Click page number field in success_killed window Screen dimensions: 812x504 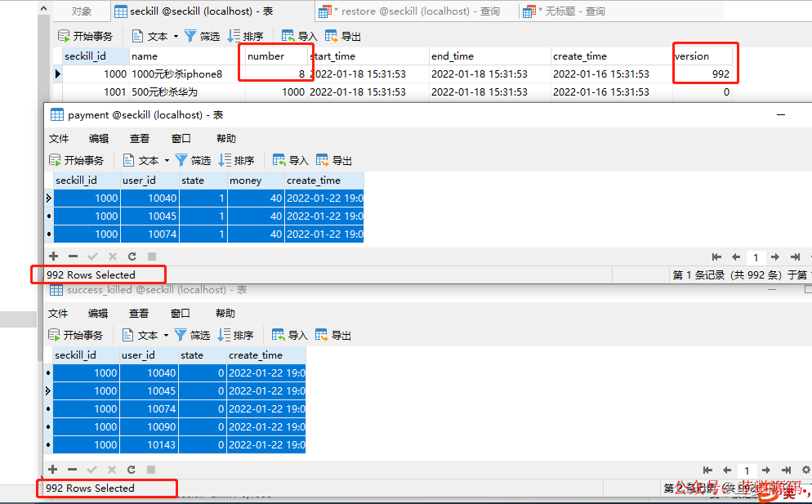[747, 471]
